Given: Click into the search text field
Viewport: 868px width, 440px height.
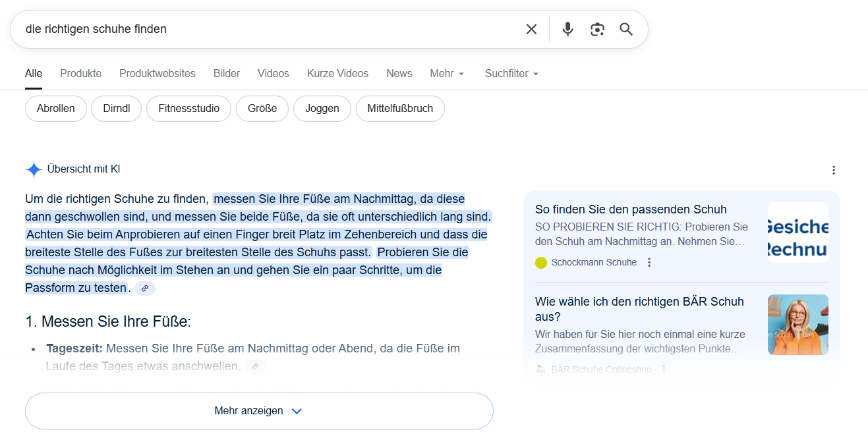Looking at the screenshot, I should [x=264, y=29].
